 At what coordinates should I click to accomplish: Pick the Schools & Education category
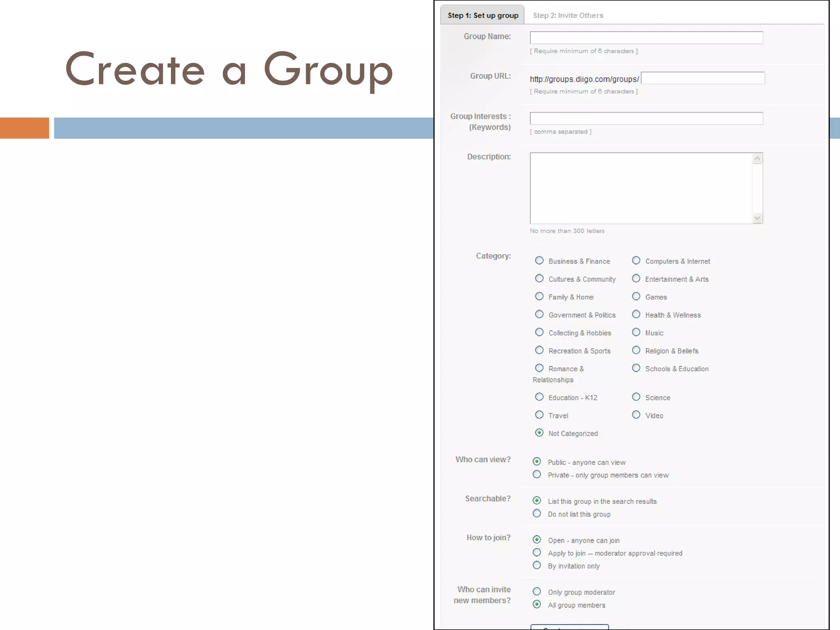tap(636, 368)
